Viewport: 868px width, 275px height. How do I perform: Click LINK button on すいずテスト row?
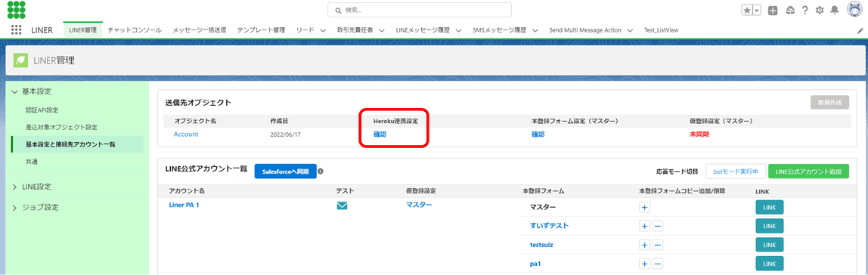tap(770, 227)
